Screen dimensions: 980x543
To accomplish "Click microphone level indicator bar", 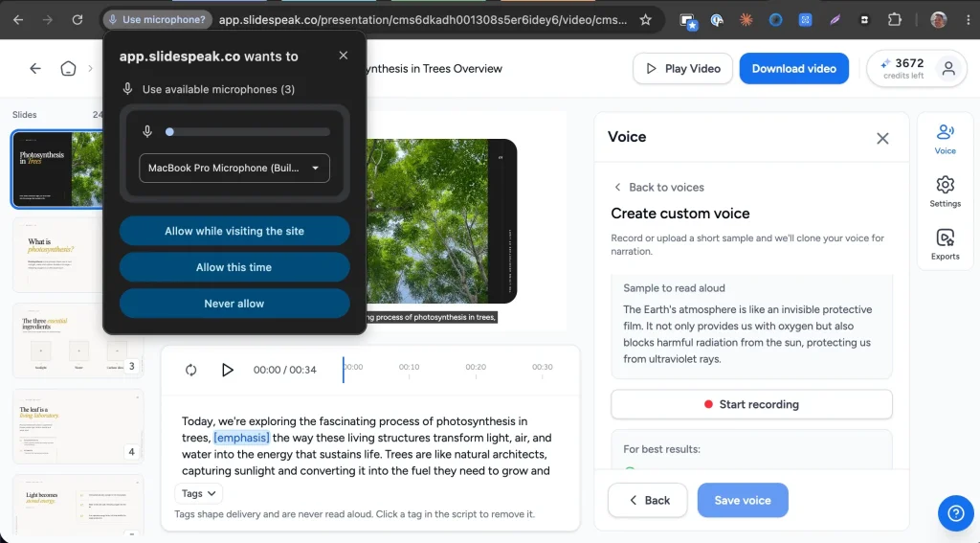I will 248,132.
